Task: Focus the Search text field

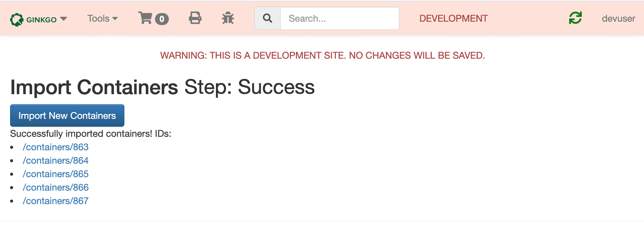Action: pos(339,18)
